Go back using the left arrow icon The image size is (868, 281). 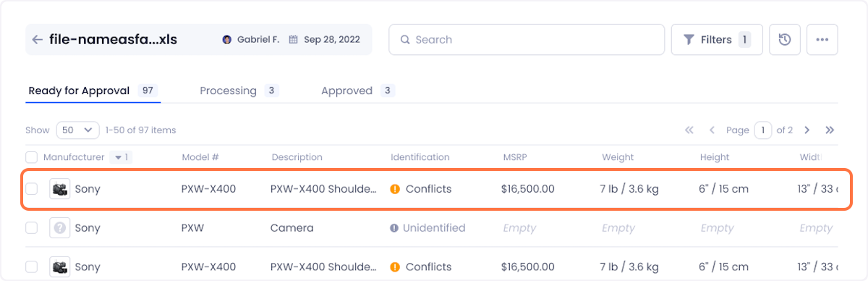coord(37,40)
